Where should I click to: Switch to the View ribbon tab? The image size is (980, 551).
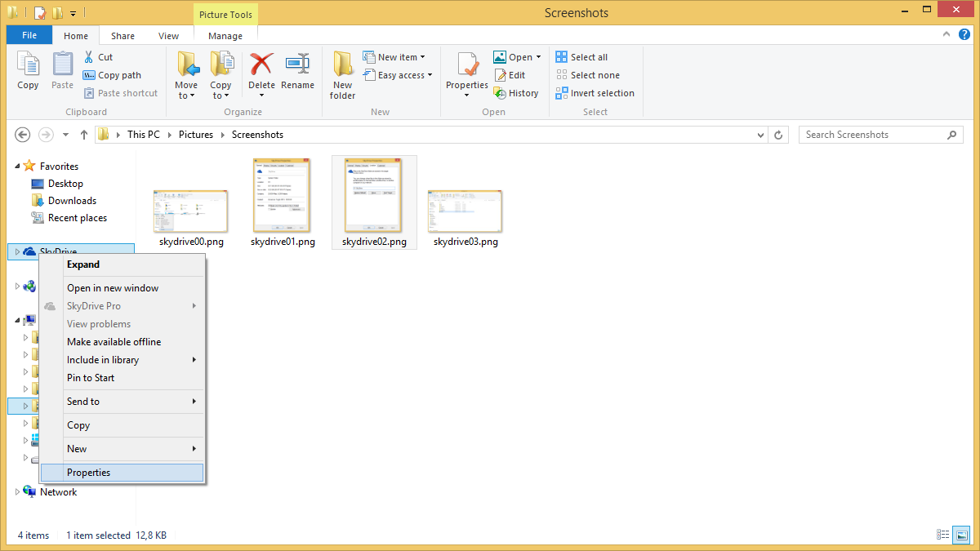click(169, 36)
